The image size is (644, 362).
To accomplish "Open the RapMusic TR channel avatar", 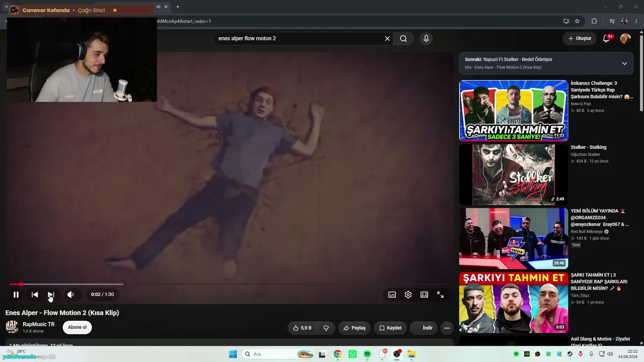I will 12,327.
